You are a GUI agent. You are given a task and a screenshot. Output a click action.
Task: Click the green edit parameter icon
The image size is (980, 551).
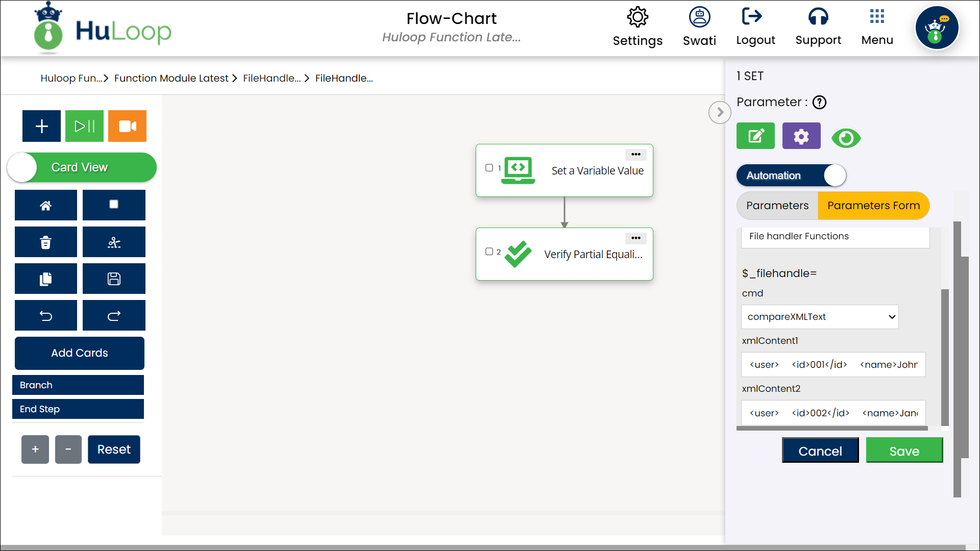(x=755, y=136)
